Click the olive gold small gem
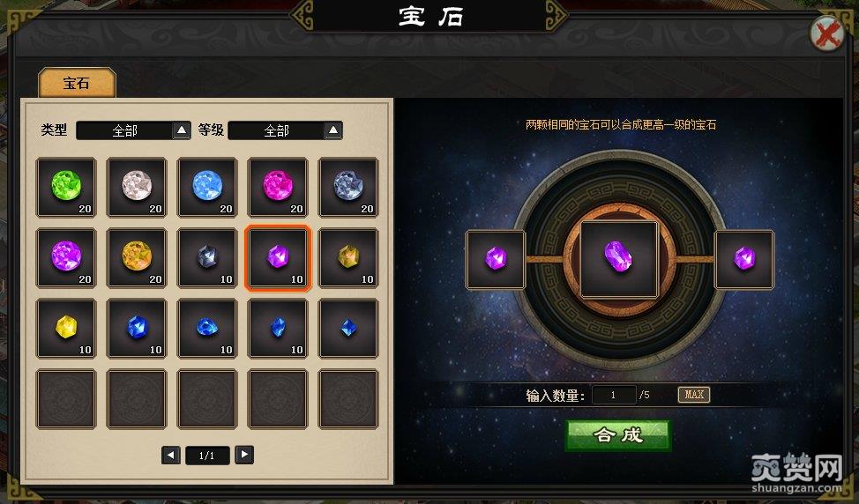Screen dimensions: 859x504 (x=348, y=258)
